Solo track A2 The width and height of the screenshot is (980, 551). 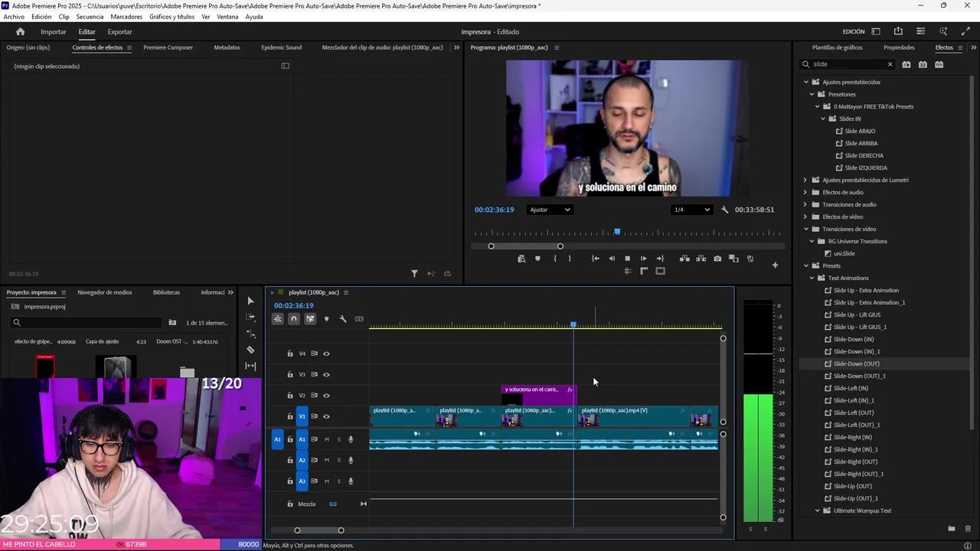coord(338,460)
